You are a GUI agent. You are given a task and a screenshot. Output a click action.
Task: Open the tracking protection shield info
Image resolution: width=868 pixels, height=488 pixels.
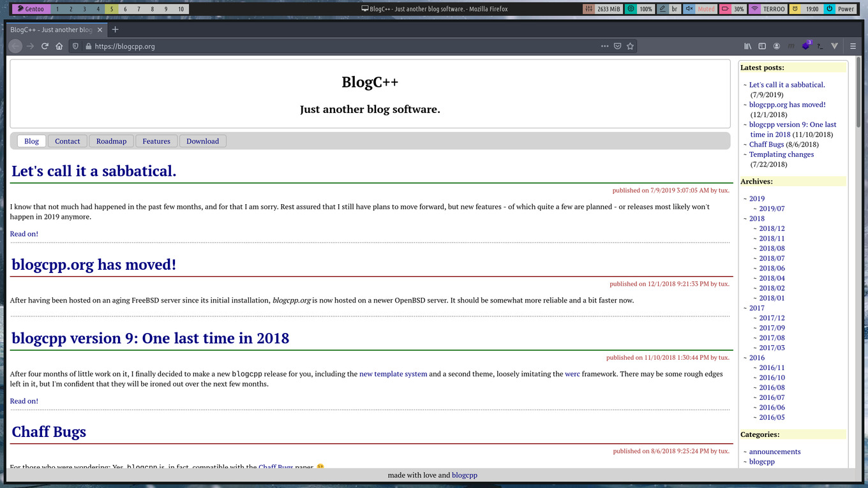click(x=75, y=46)
